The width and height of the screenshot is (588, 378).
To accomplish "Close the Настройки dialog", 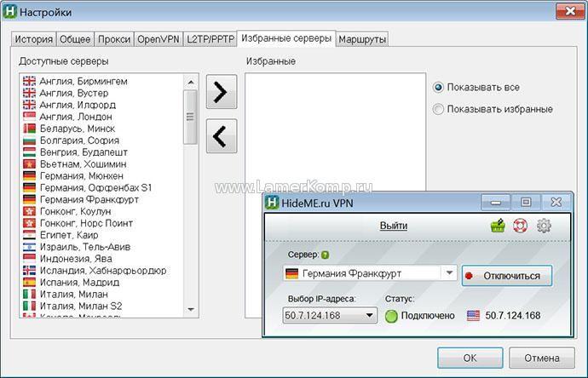I will pyautogui.click(x=570, y=11).
